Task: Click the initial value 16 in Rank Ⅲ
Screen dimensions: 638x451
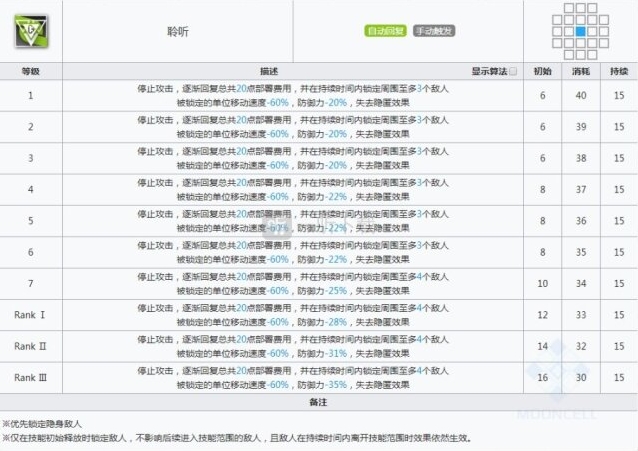Action: (x=543, y=378)
